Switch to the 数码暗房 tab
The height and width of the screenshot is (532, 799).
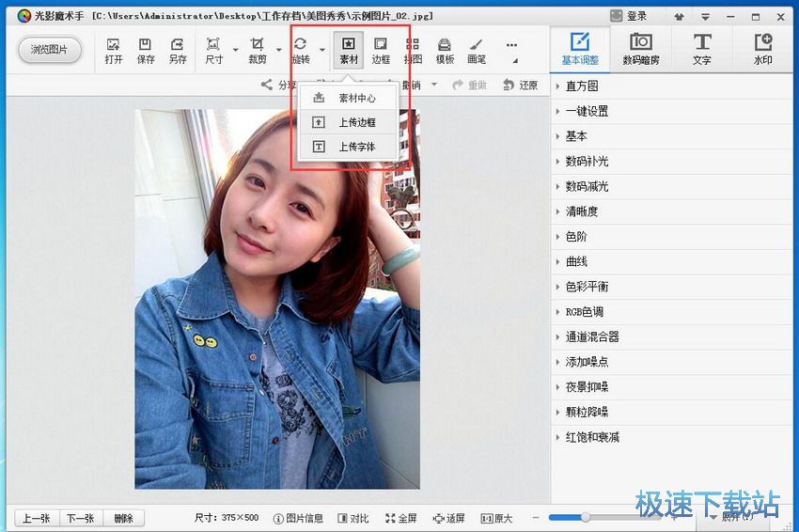pyautogui.click(x=640, y=49)
